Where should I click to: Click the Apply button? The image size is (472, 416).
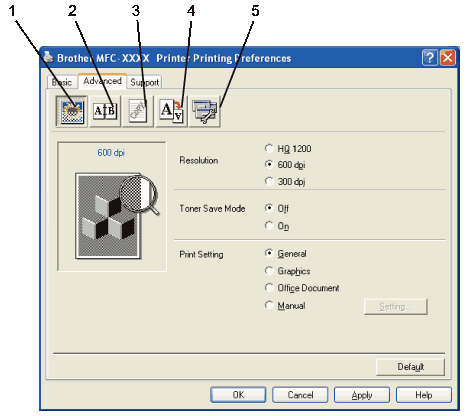click(362, 395)
